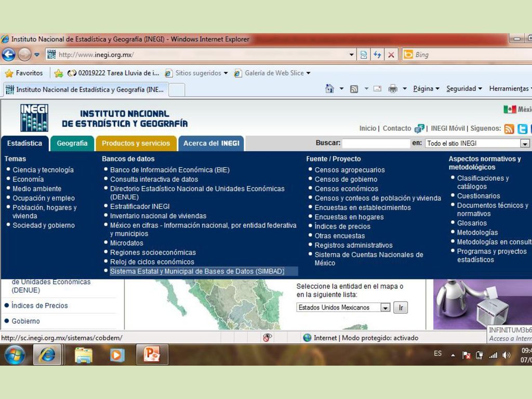Open Galería de Web Slice dropdown
This screenshot has width=532, height=399.
[x=272, y=73]
